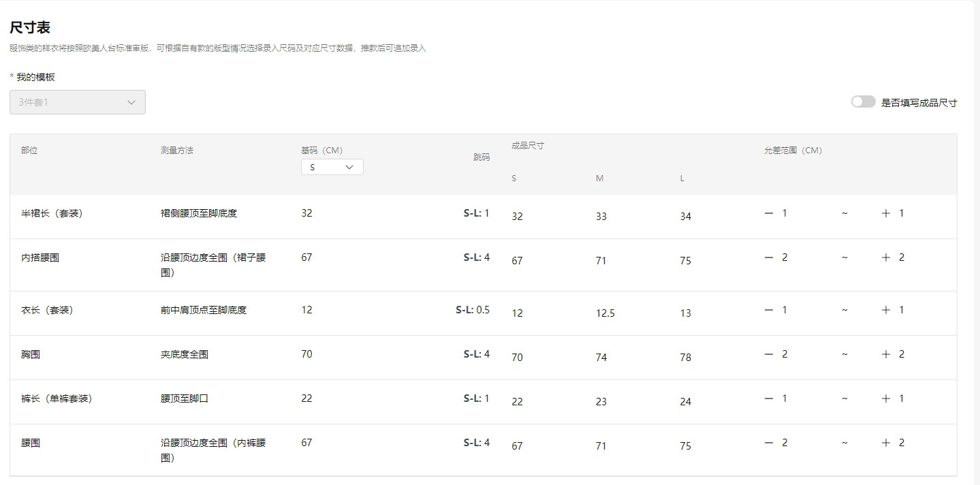Click minus icon in 半裙长 tolerance row
This screenshot has height=485, width=980.
pos(769,213)
